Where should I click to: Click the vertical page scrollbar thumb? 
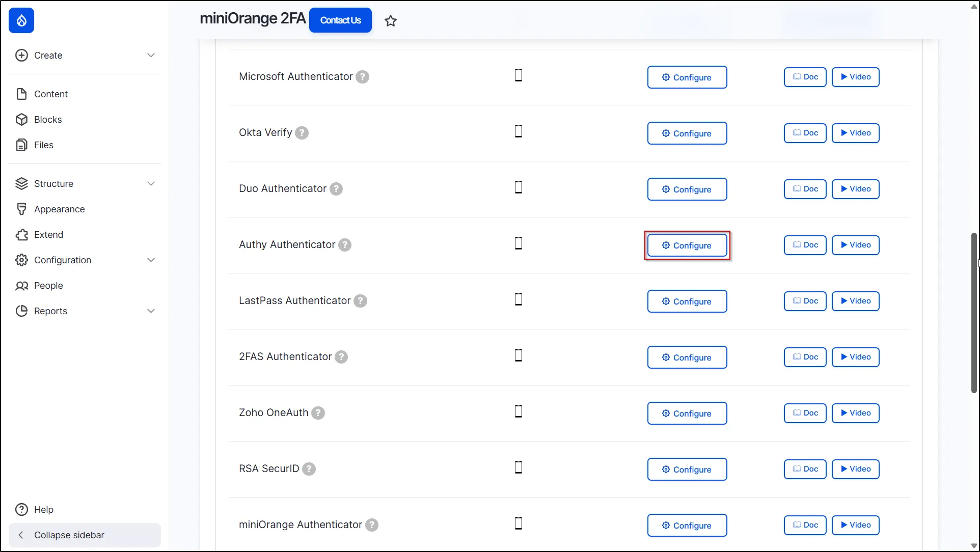point(974,313)
